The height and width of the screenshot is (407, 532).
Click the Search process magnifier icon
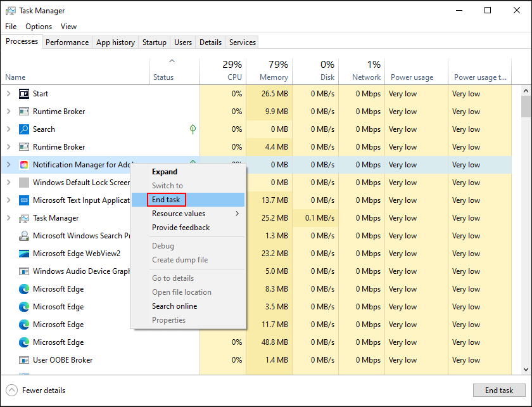click(x=24, y=129)
